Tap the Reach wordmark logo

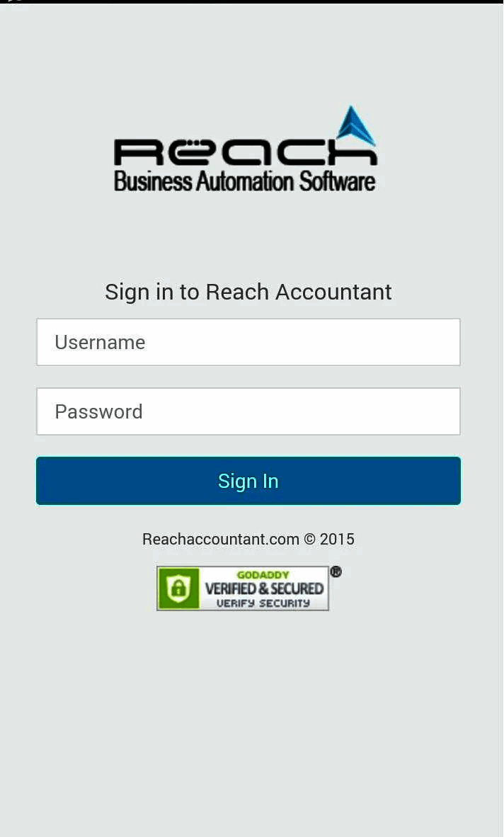pyautogui.click(x=246, y=152)
